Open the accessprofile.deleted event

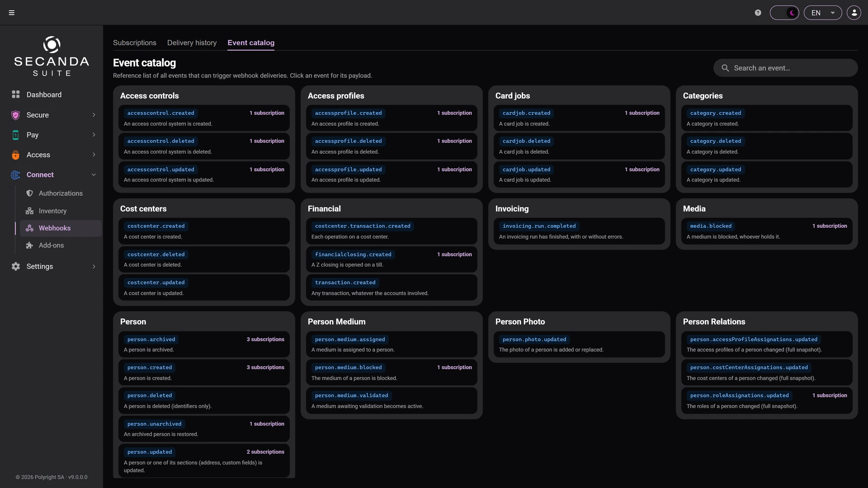(392, 146)
